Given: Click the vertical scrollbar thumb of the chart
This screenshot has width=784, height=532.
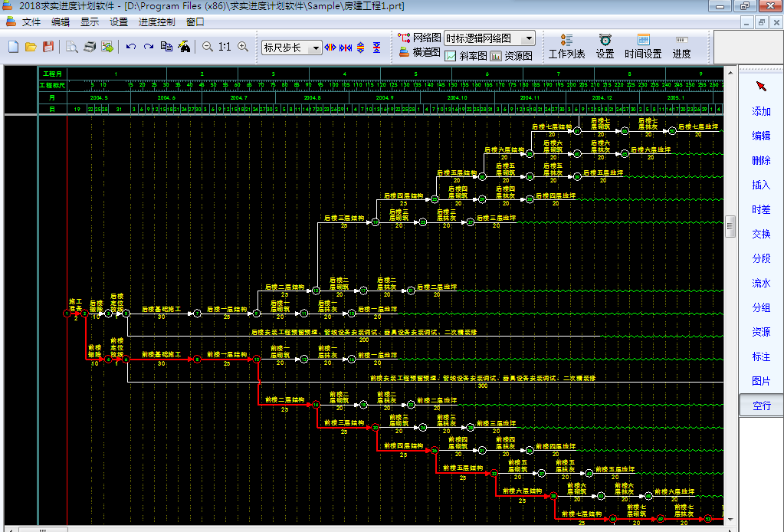Looking at the screenshot, I should click(x=730, y=226).
